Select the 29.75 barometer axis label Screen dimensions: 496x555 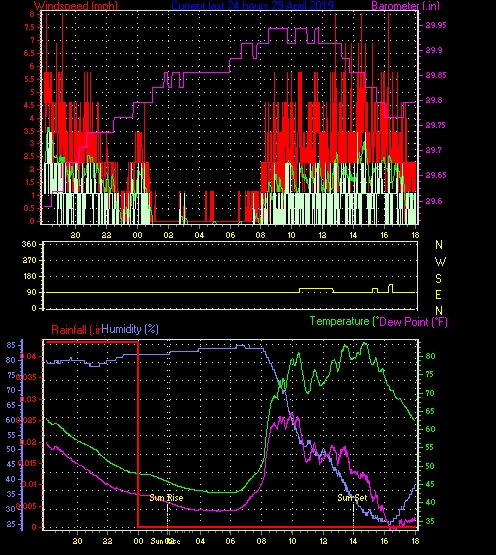pos(436,125)
